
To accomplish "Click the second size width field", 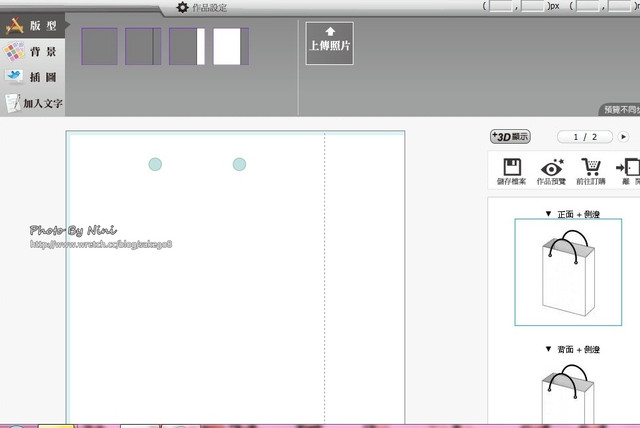I will click(x=587, y=6).
